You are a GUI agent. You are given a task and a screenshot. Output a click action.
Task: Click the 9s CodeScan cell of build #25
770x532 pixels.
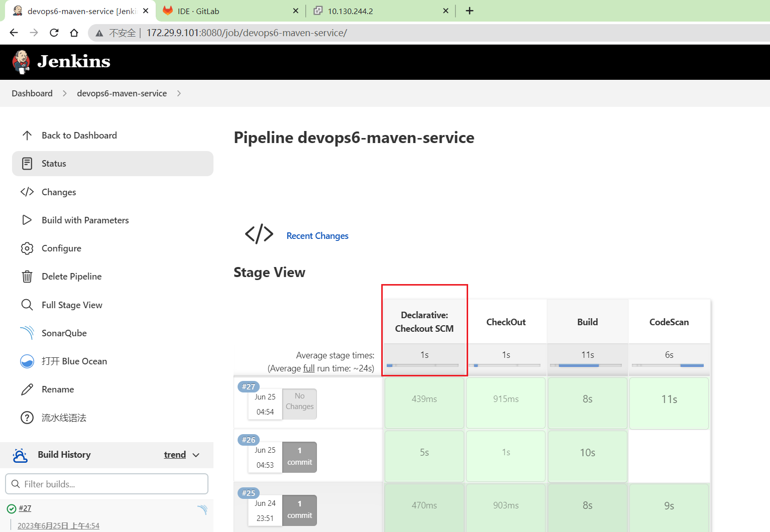(x=669, y=508)
